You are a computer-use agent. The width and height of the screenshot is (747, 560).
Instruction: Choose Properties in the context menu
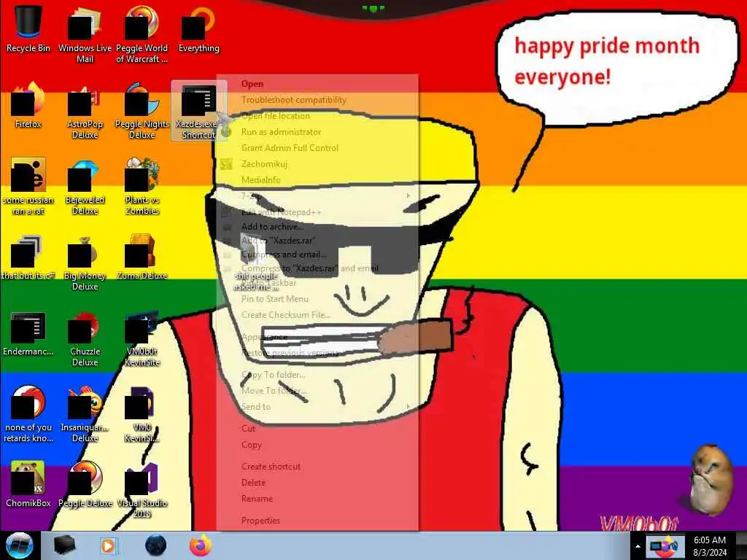coord(317,521)
